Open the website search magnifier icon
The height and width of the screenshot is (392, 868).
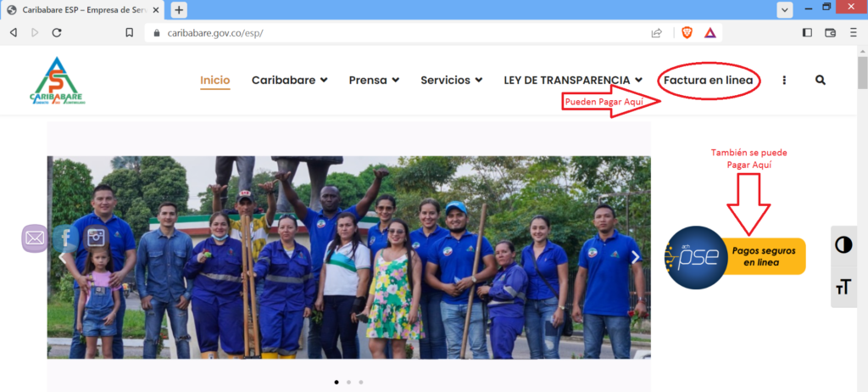(x=820, y=80)
